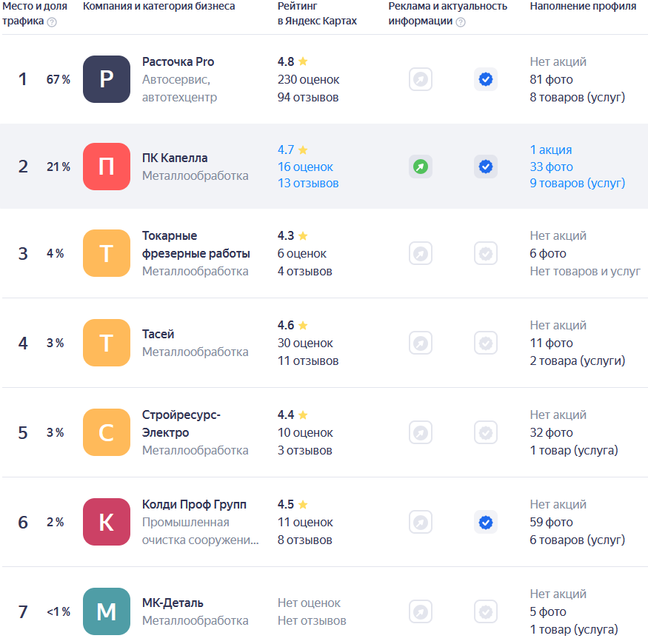Click the grey verification badge for Тасей
648x644 pixels.
pos(486,343)
